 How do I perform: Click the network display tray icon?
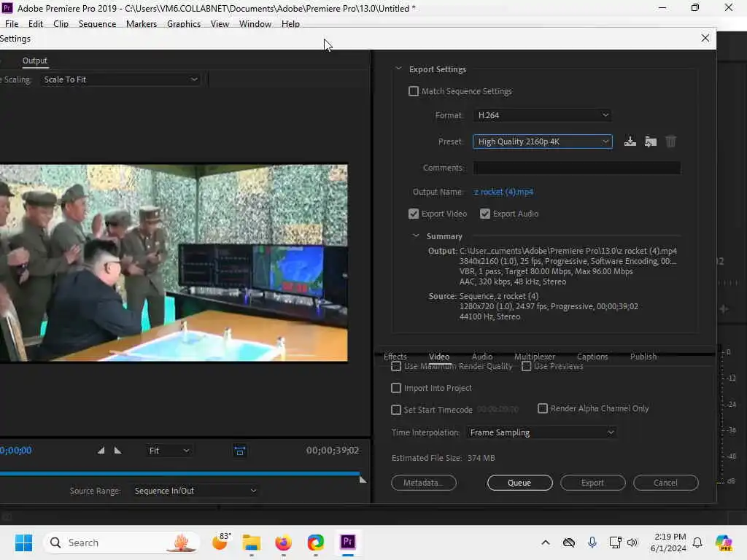tap(615, 542)
